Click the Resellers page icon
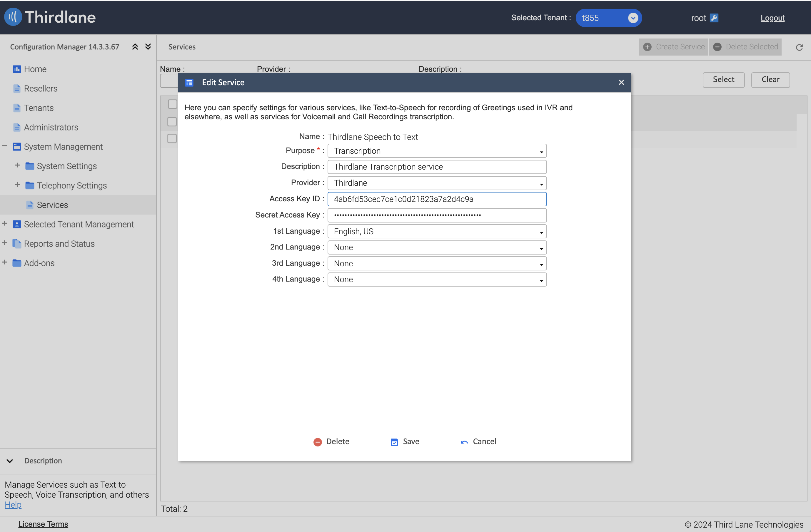 coord(17,88)
